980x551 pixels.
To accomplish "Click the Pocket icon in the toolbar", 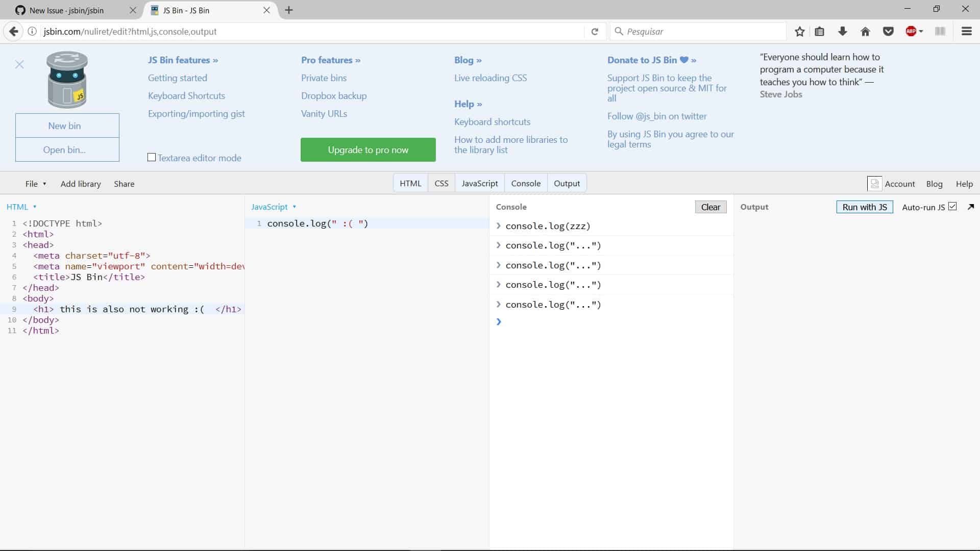I will (889, 32).
